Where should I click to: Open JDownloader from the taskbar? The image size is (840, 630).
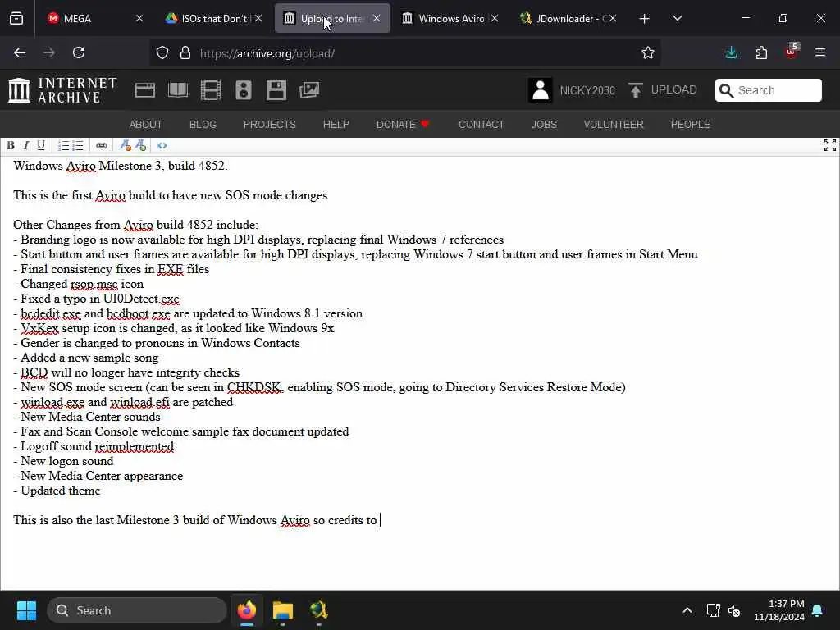click(x=319, y=610)
